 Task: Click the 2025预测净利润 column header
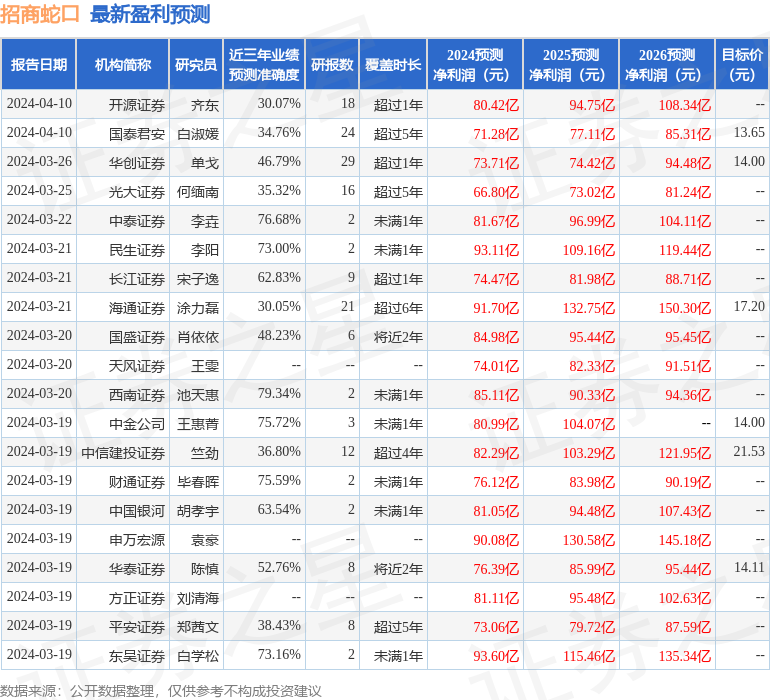click(571, 64)
